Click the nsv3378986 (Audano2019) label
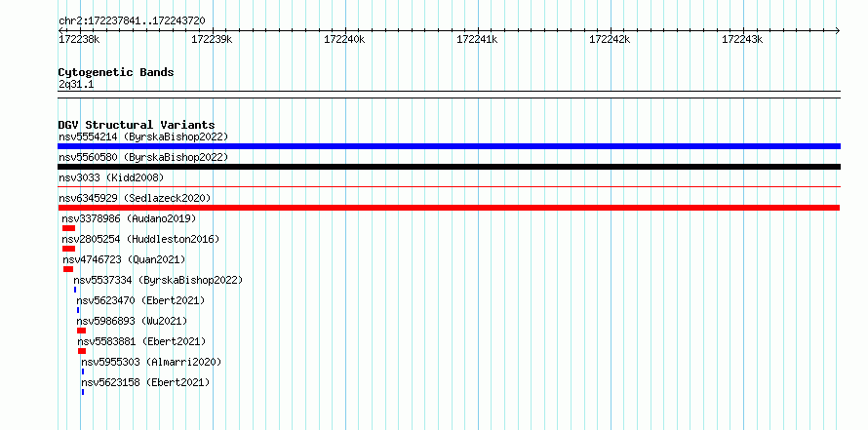The image size is (868, 430). pyautogui.click(x=129, y=218)
